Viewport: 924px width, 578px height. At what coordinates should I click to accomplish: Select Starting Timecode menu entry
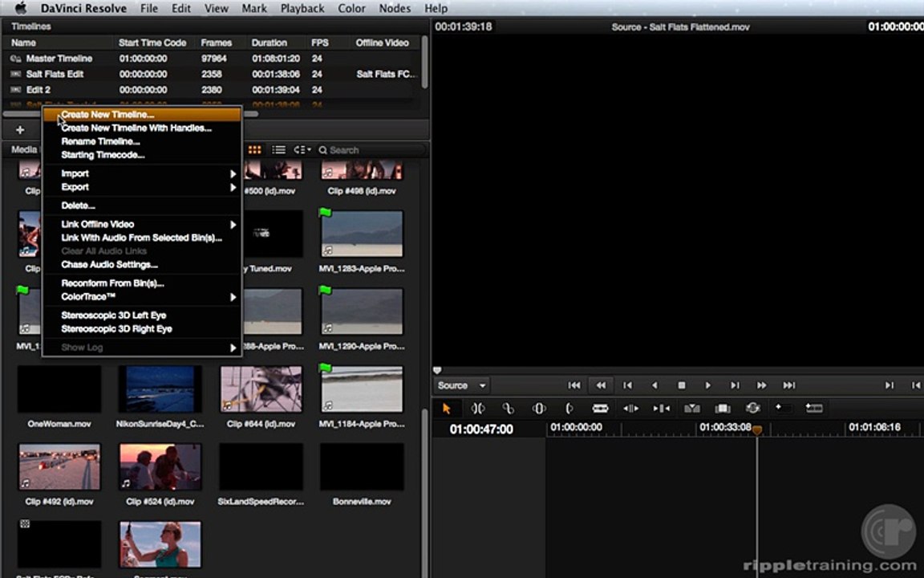pos(141,155)
